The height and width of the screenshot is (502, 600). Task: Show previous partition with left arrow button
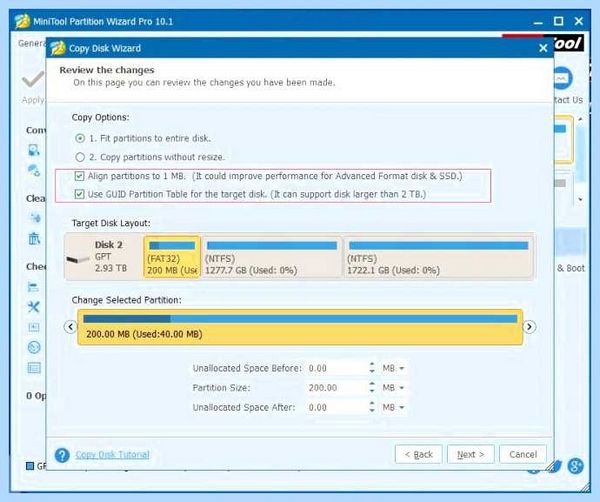click(70, 327)
